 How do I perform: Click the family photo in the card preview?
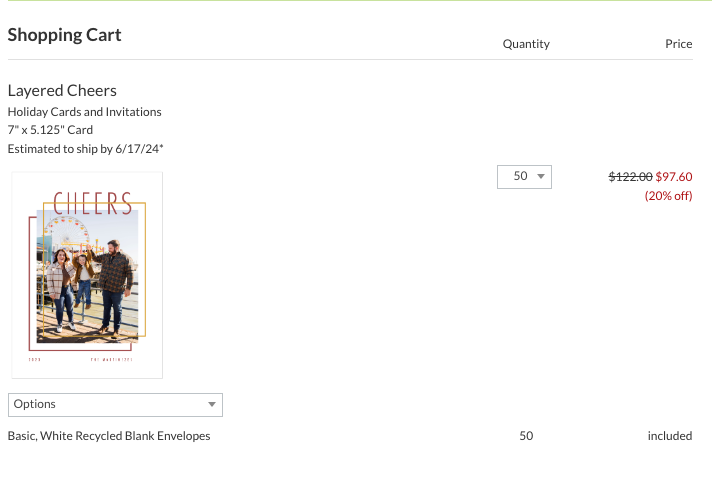[88, 276]
